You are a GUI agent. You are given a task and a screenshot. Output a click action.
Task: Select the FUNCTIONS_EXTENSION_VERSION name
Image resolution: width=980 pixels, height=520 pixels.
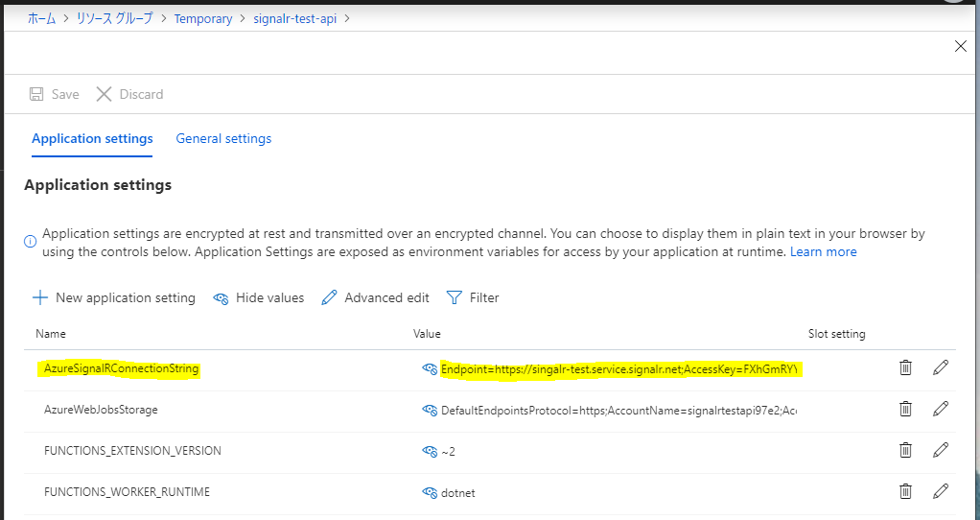(132, 451)
